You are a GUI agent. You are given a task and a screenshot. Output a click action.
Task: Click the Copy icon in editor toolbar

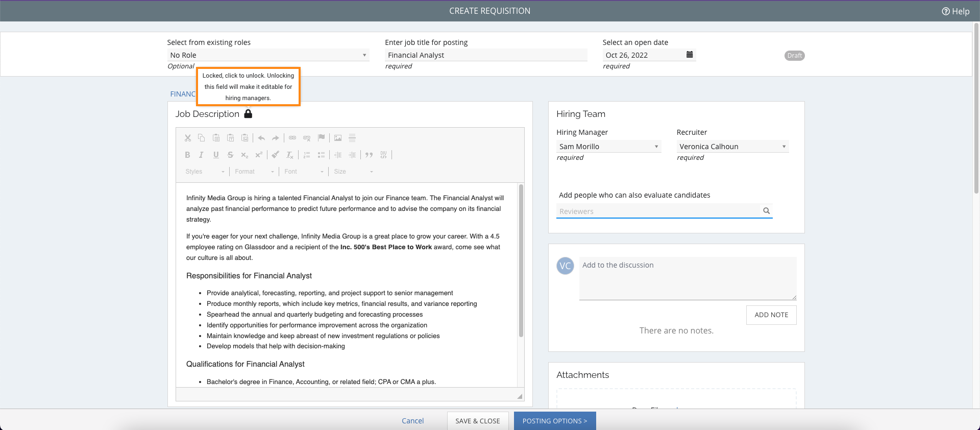click(201, 138)
